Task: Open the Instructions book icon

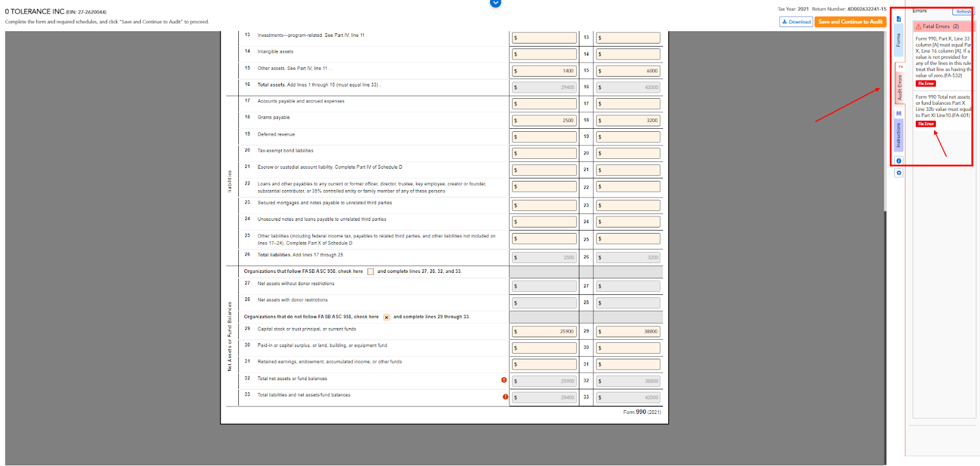Action: click(899, 113)
